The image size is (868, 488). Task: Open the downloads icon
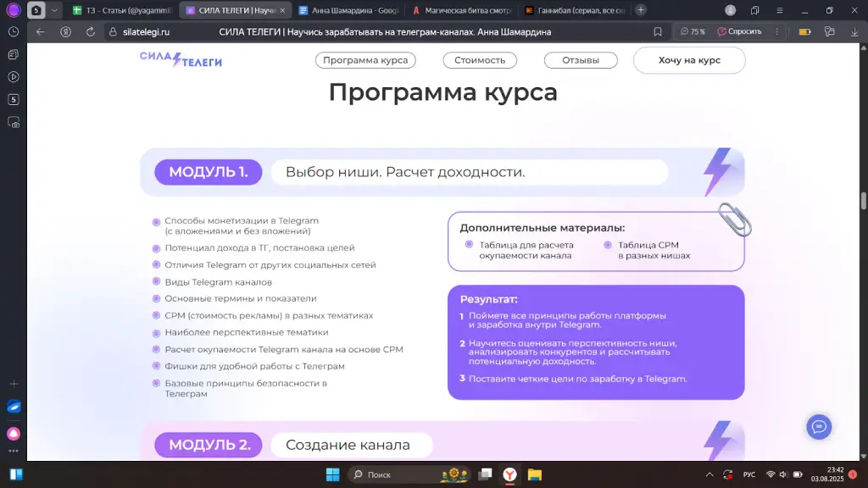click(854, 32)
